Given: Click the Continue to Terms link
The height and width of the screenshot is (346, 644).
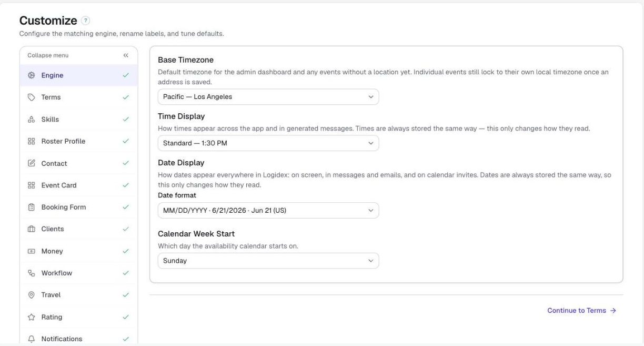Looking at the screenshot, I should pos(581,311).
